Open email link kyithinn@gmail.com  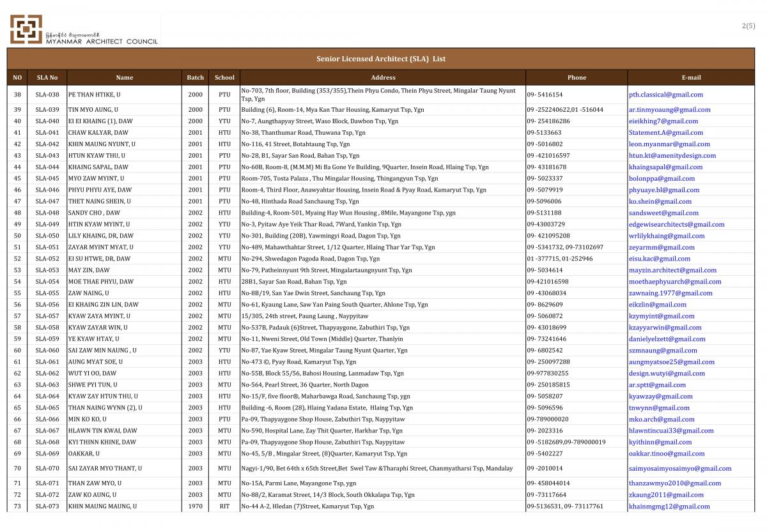pos(660,443)
